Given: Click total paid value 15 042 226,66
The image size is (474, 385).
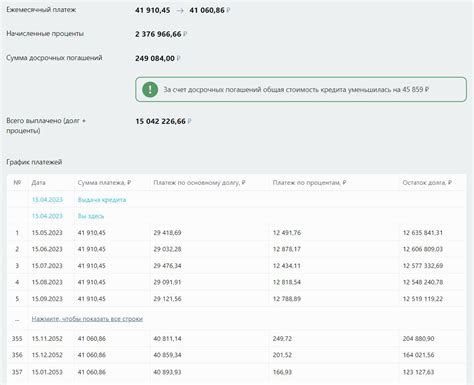Looking at the screenshot, I should tap(160, 121).
